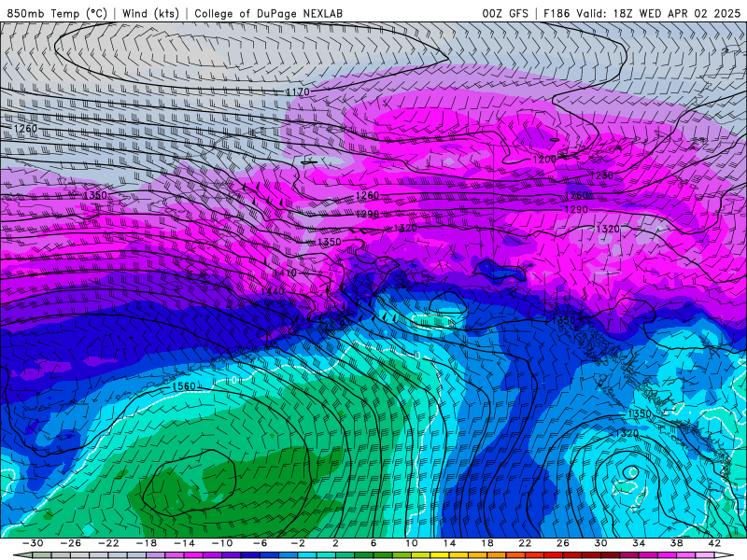Screen dimensions: 747x560
Task: Click the -6 color scale value
Action: tap(261, 543)
